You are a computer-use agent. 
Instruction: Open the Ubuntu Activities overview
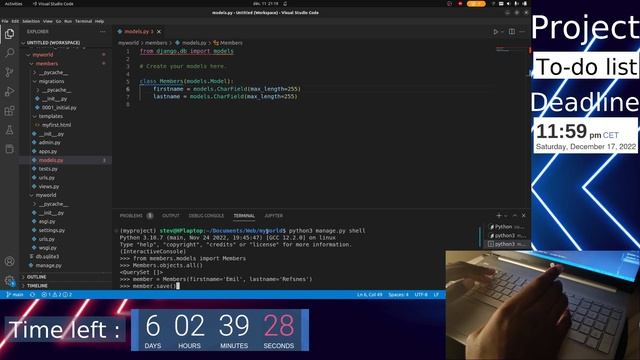(x=13, y=4)
